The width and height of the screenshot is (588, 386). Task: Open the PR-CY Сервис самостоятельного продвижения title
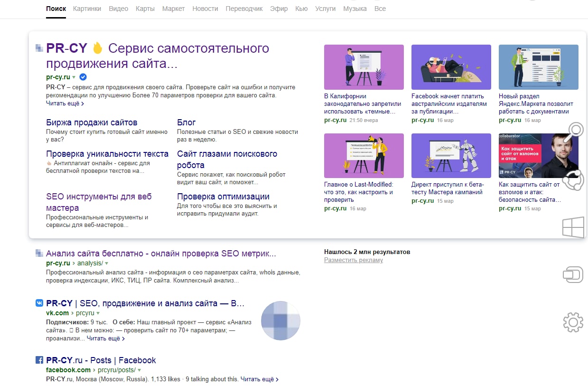[158, 56]
